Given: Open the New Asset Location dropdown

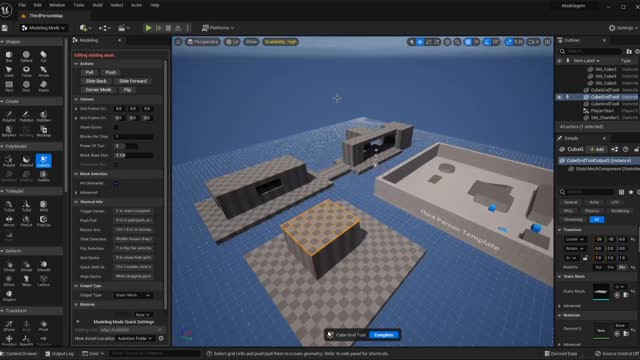Looking at the screenshot, I should 135,338.
